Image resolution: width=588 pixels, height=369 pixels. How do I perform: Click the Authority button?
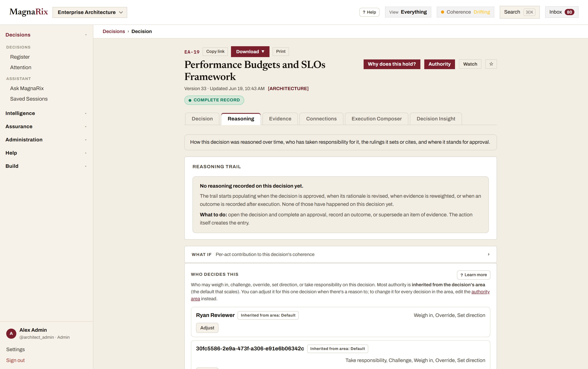pos(439,64)
